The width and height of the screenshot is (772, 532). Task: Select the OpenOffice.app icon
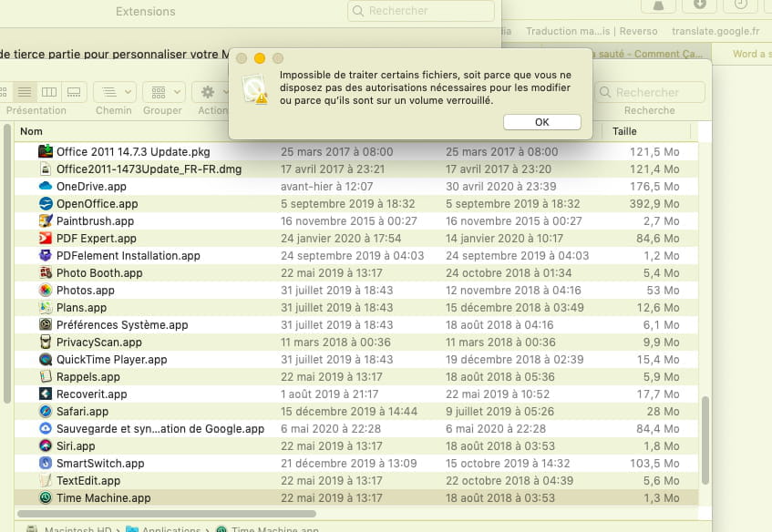(46, 203)
